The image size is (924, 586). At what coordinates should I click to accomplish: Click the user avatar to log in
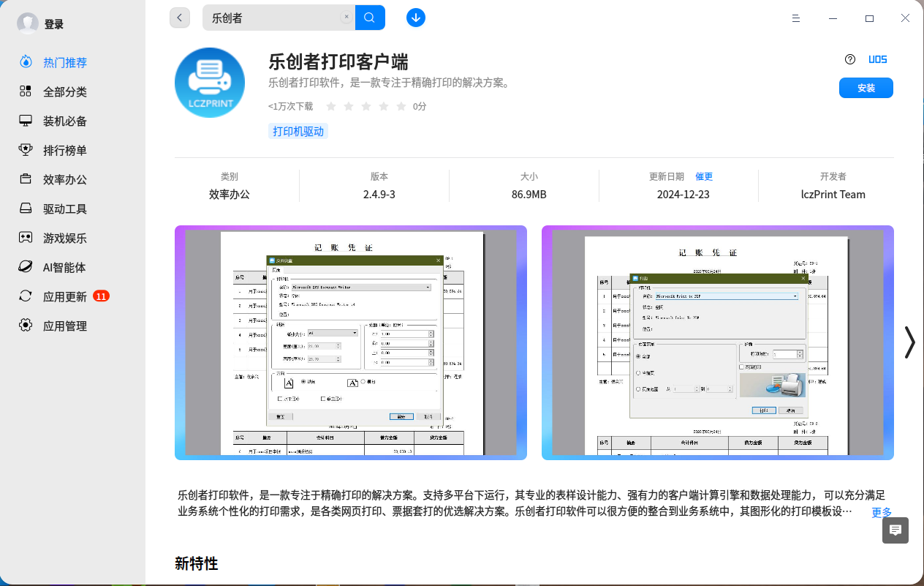(x=28, y=24)
